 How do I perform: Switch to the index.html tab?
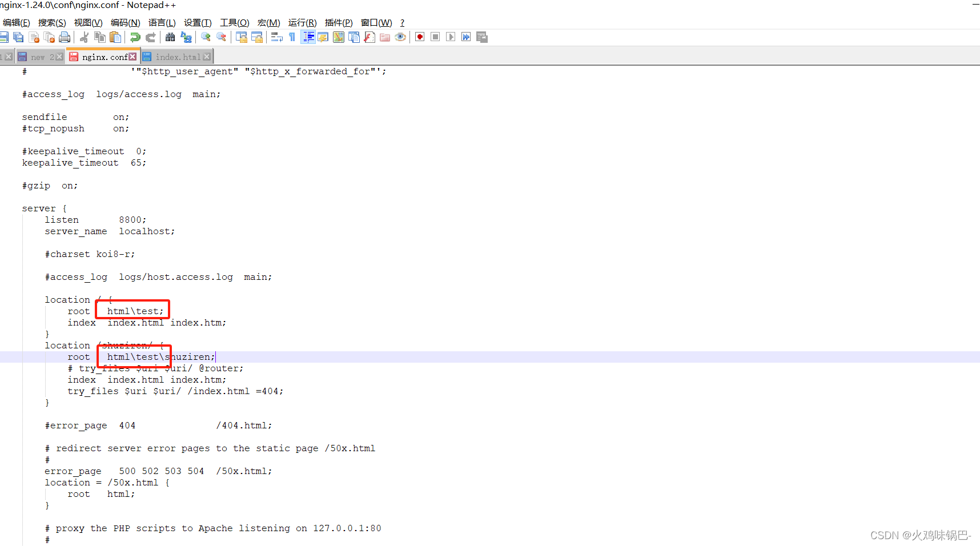click(x=178, y=57)
